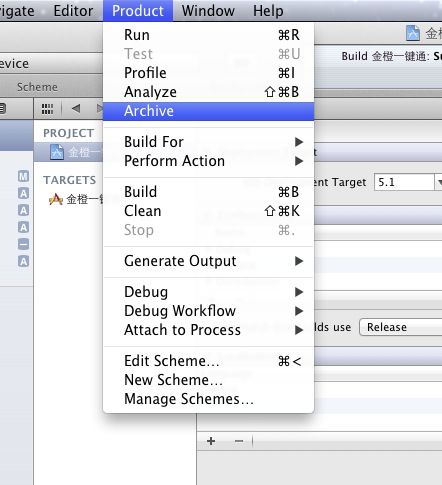The height and width of the screenshot is (485, 442).
Task: Open the Debug Workflow submenu
Action: point(208,311)
